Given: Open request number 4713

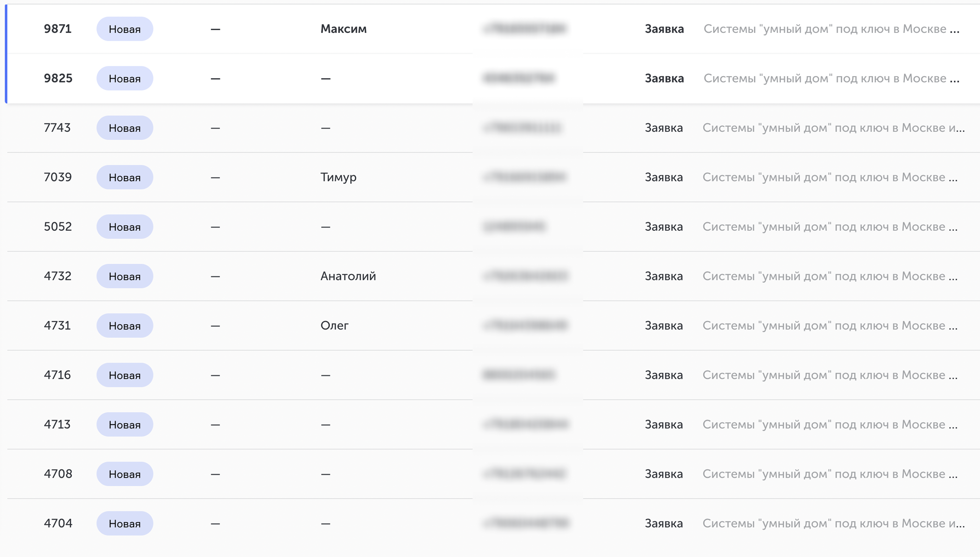Looking at the screenshot, I should coord(58,424).
